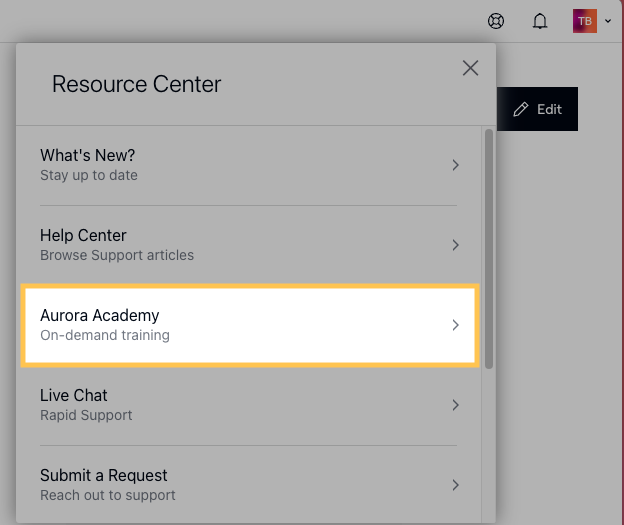Click chevron next to Live Chat
624x525 pixels.
point(456,405)
